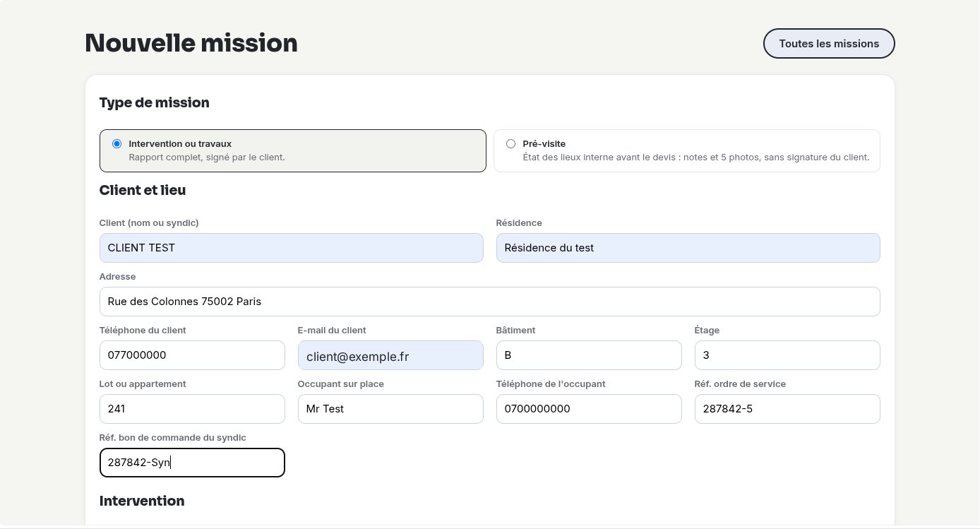Screen dimensions: 980x529
Task: Click the Nouvelle mission page heading
Action: point(191,43)
